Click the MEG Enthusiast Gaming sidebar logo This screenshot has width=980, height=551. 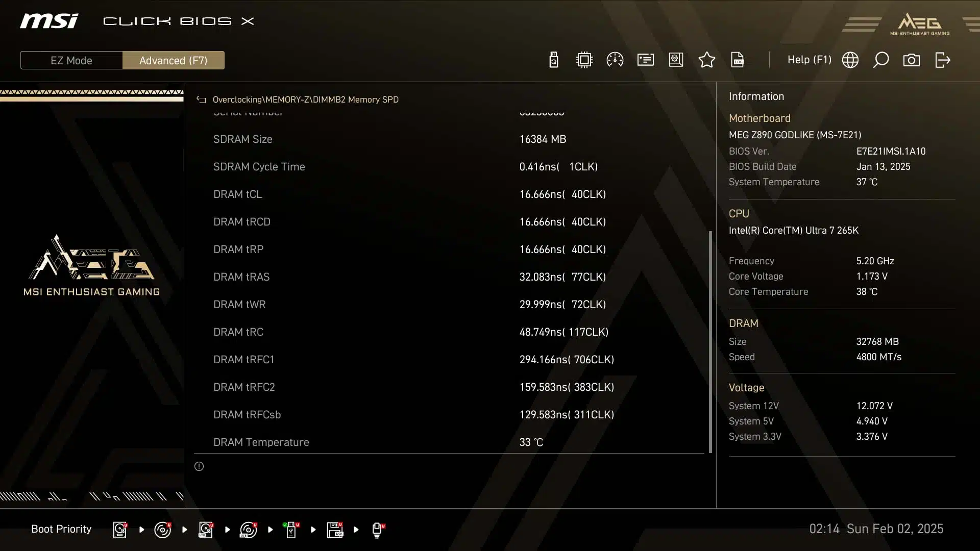(x=92, y=265)
